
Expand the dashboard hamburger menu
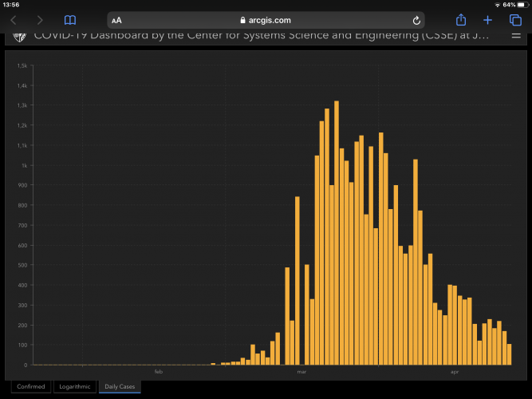point(514,36)
